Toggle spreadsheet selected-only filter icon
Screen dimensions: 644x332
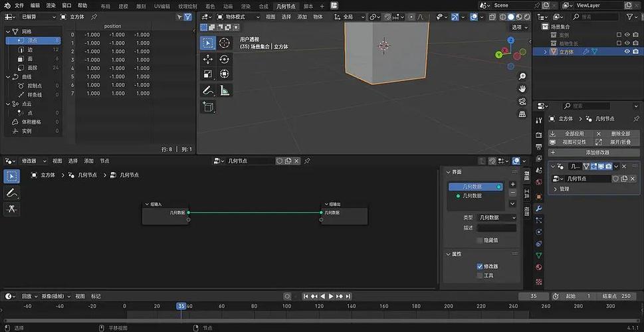pos(179,17)
